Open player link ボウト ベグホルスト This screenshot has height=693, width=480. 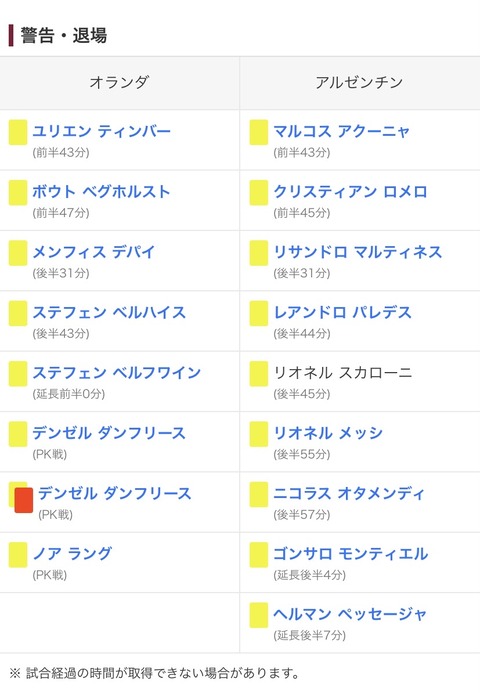101,191
